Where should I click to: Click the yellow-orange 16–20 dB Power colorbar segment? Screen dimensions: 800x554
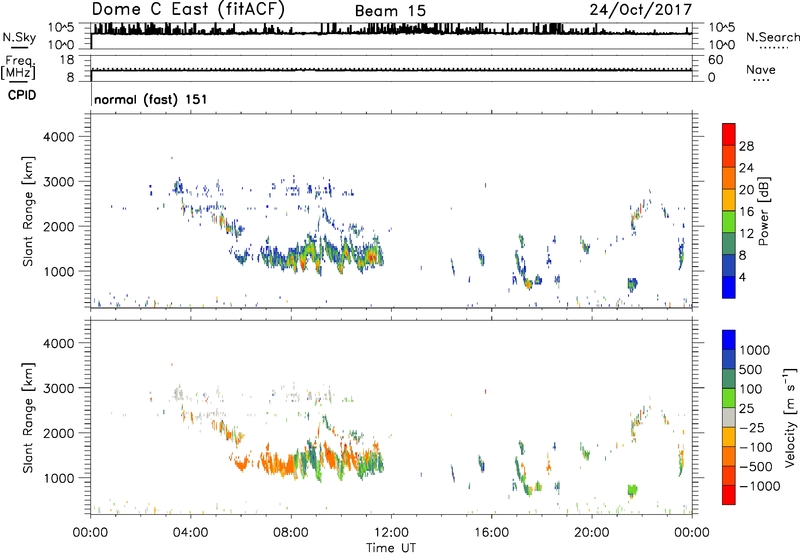[x=729, y=200]
